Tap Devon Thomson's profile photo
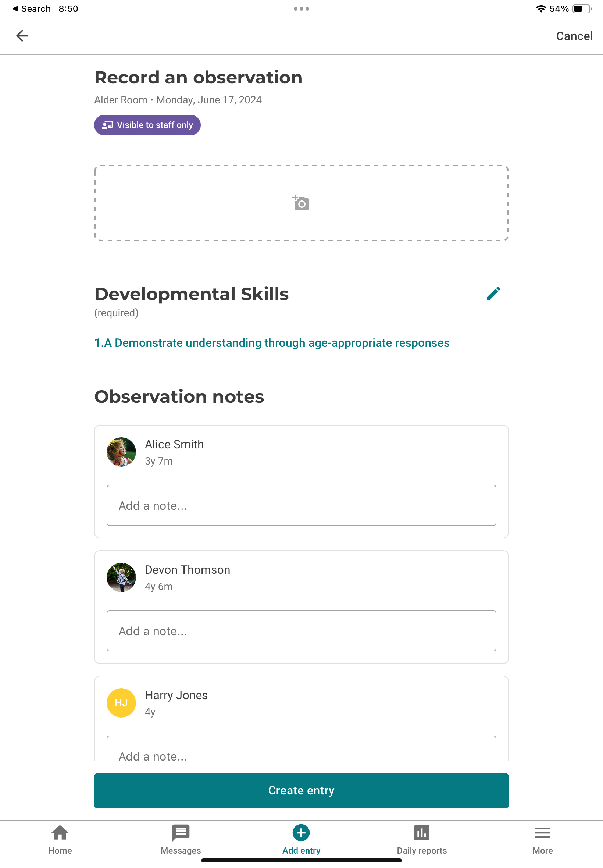The height and width of the screenshot is (868, 603). click(121, 577)
